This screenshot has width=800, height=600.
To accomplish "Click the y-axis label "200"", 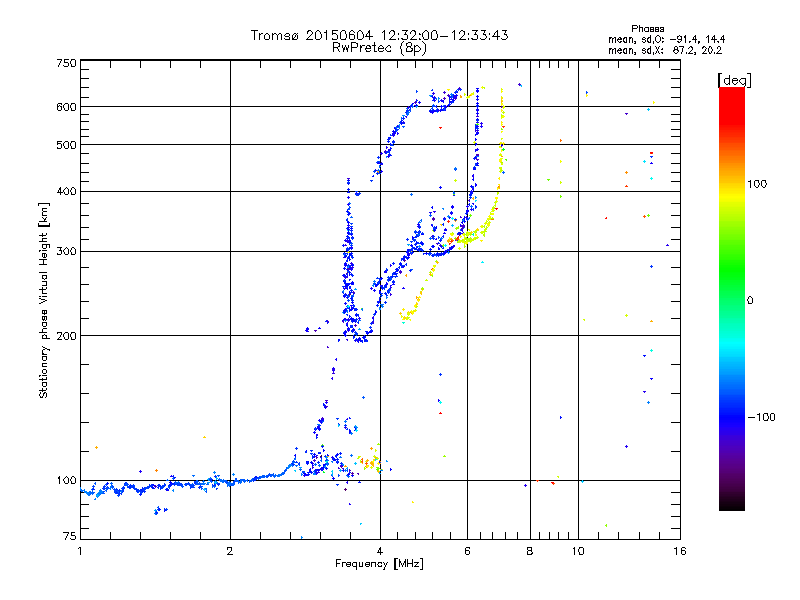I will (x=66, y=336).
